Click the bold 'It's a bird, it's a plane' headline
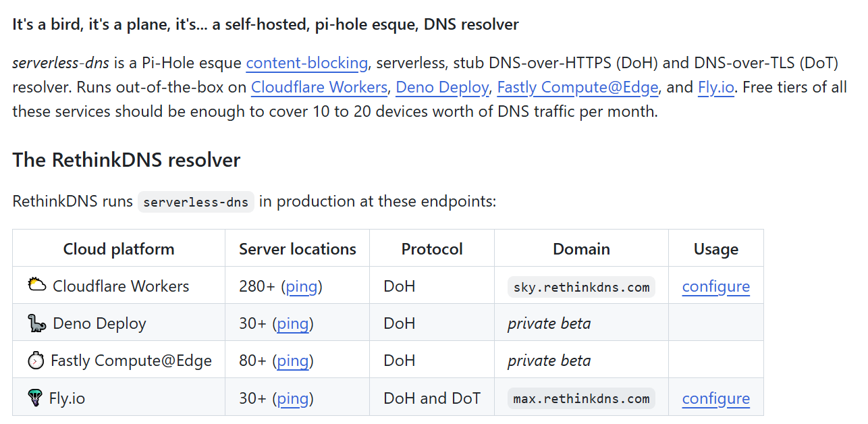 pos(265,25)
